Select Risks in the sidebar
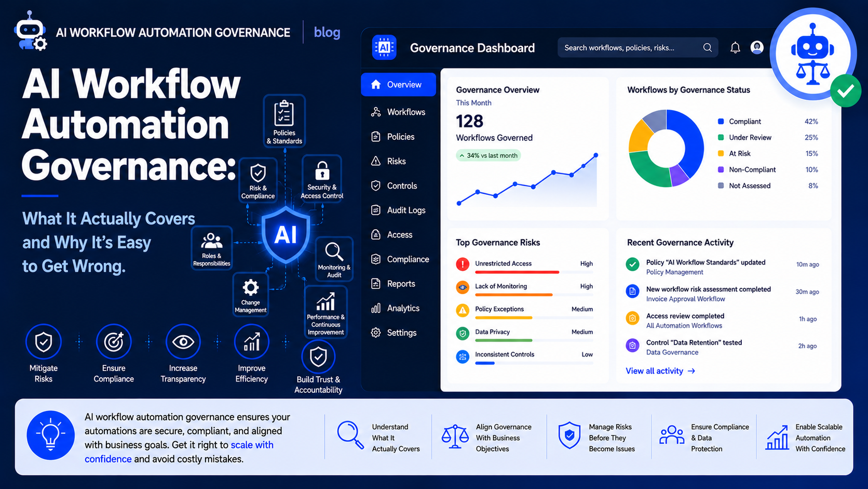Viewport: 868px width, 489px height. point(388,161)
